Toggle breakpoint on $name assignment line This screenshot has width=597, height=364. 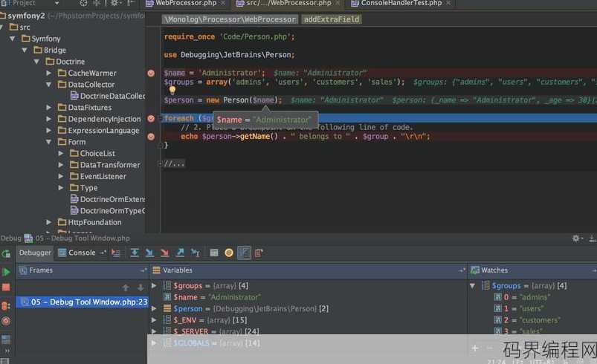[x=151, y=73]
